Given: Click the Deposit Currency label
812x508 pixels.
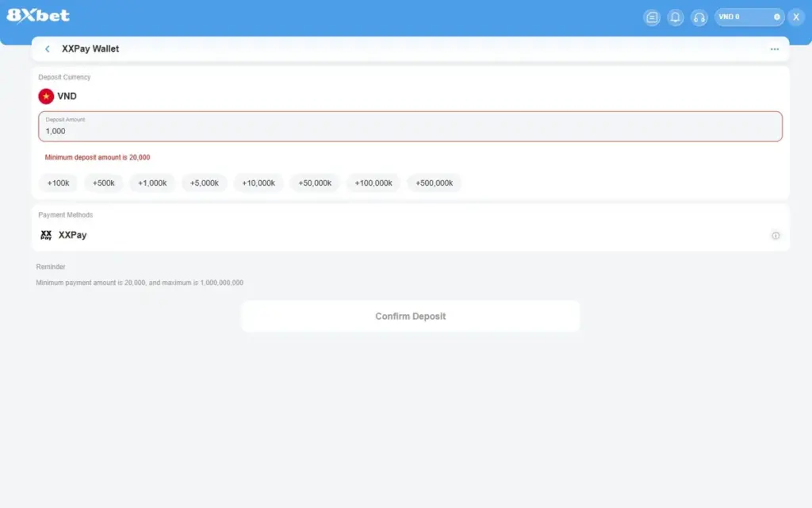Looking at the screenshot, I should [x=64, y=77].
